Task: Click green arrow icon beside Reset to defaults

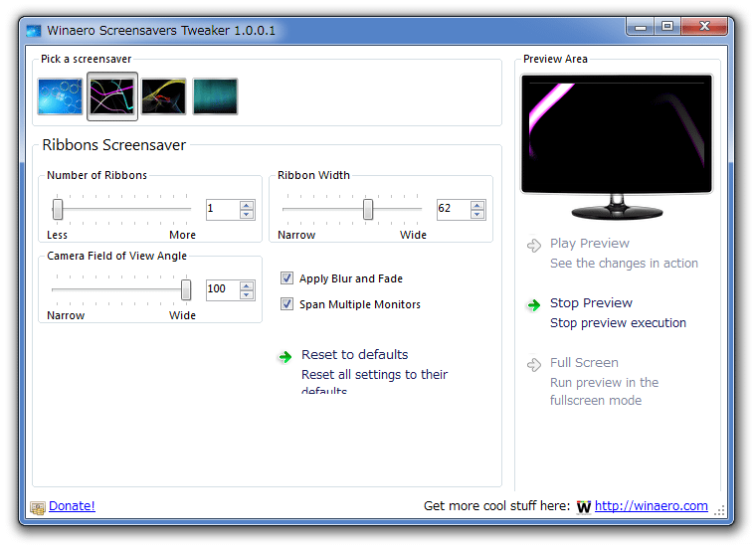Action: pos(285,357)
